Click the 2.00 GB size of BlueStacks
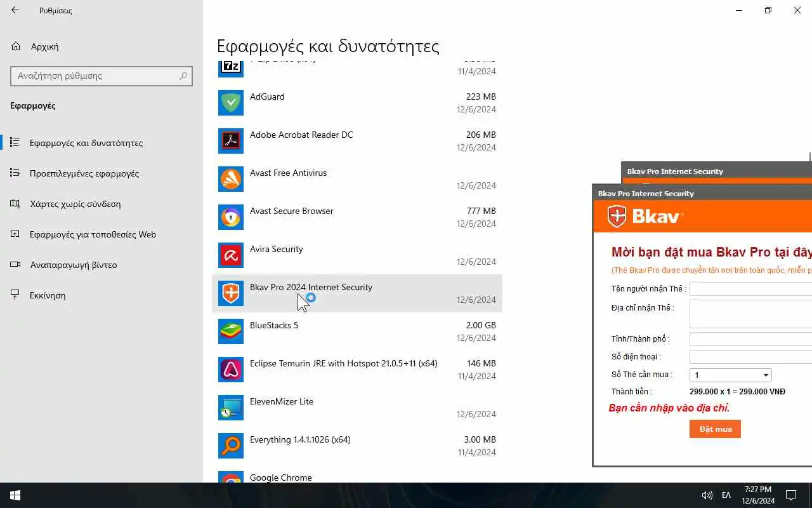The image size is (812, 508). click(x=481, y=325)
